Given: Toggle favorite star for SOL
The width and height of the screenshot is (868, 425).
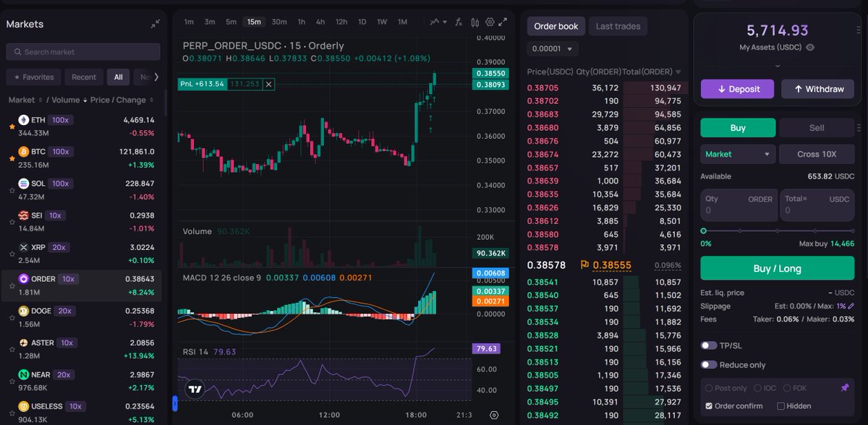Looking at the screenshot, I should [11, 189].
